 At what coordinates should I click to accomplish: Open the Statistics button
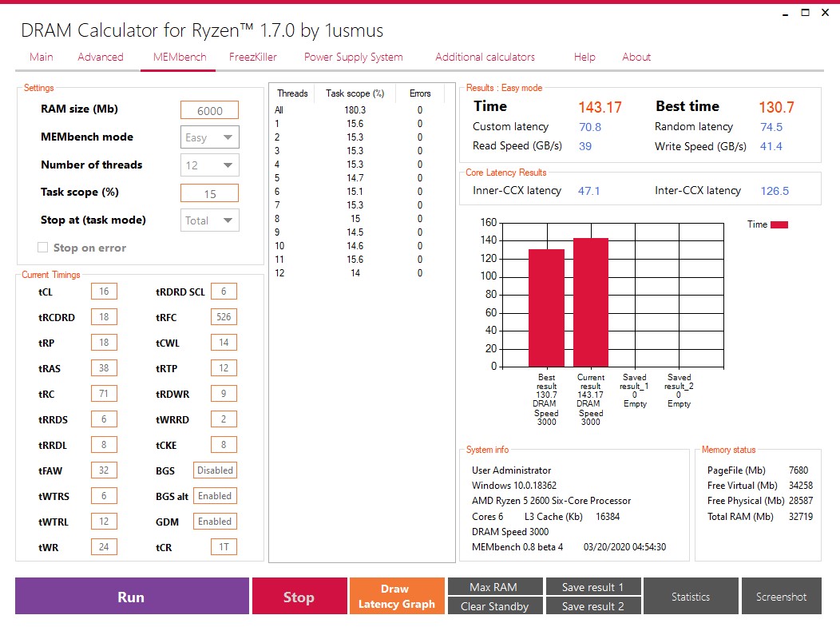(691, 596)
